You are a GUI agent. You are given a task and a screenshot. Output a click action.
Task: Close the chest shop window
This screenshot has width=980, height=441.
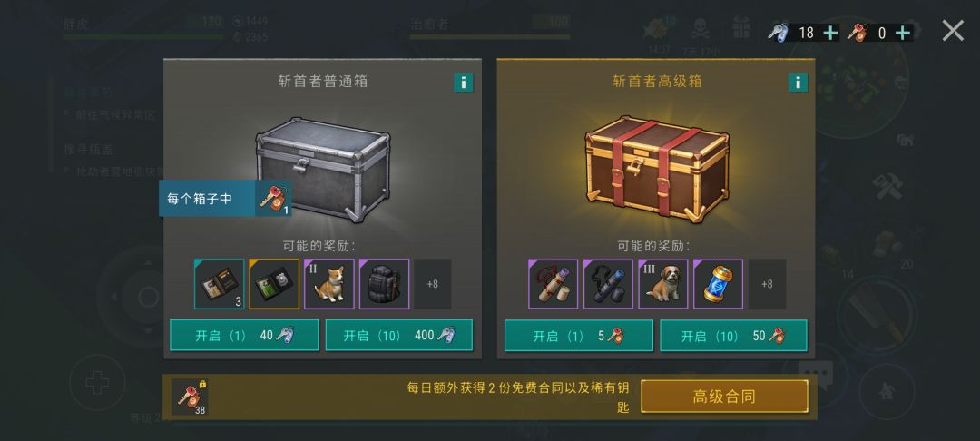pyautogui.click(x=953, y=31)
